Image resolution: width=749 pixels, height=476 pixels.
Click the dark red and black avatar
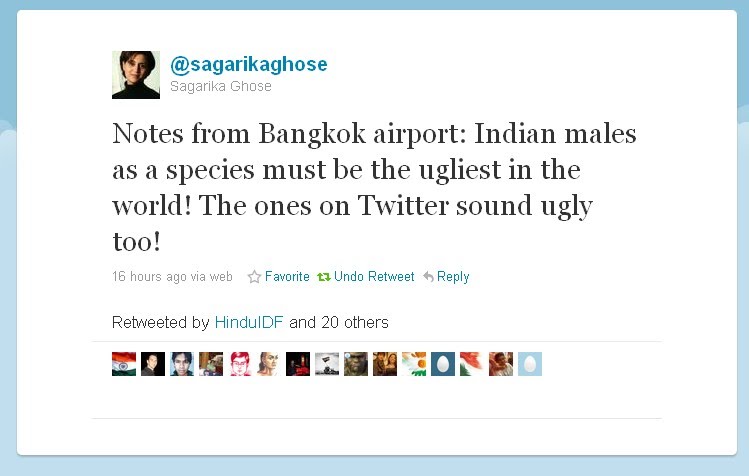click(x=298, y=364)
